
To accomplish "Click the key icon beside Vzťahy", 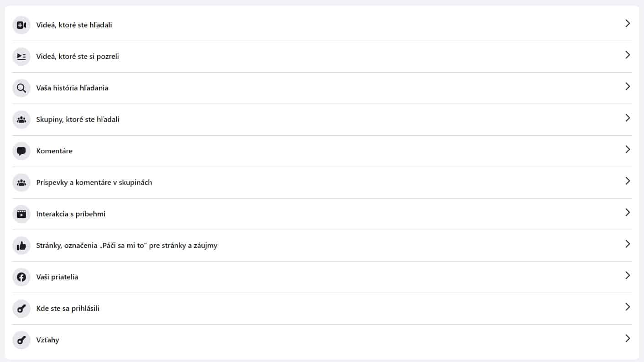I will 21,340.
